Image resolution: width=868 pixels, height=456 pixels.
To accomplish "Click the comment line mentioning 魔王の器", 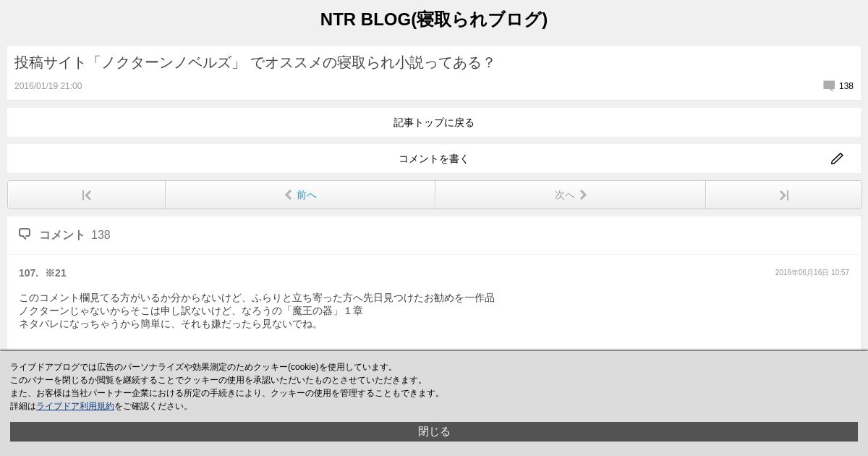I will point(191,311).
